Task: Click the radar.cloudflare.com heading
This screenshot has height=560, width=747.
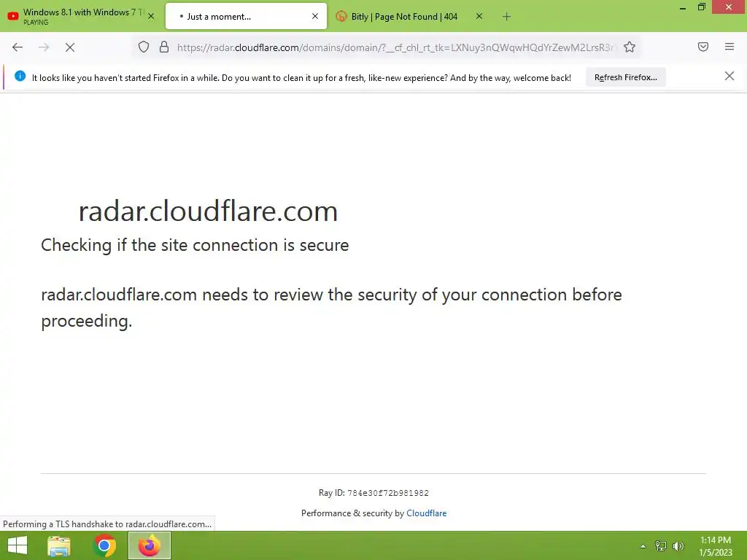Action: coord(208,211)
